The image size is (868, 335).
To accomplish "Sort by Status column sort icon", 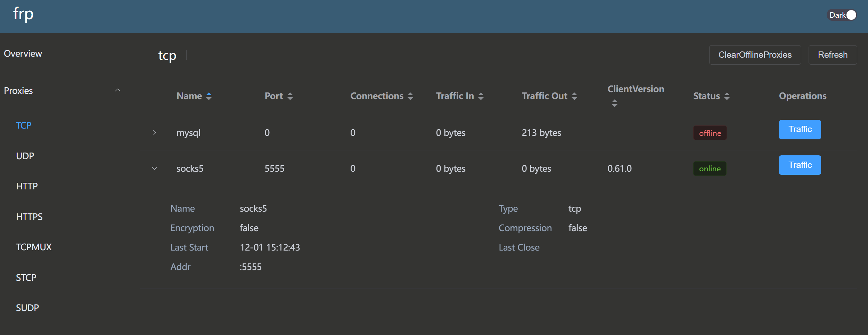I will tap(727, 96).
